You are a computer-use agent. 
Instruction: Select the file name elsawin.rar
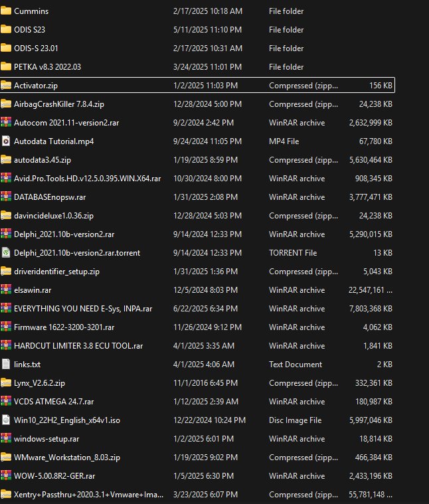33,290
